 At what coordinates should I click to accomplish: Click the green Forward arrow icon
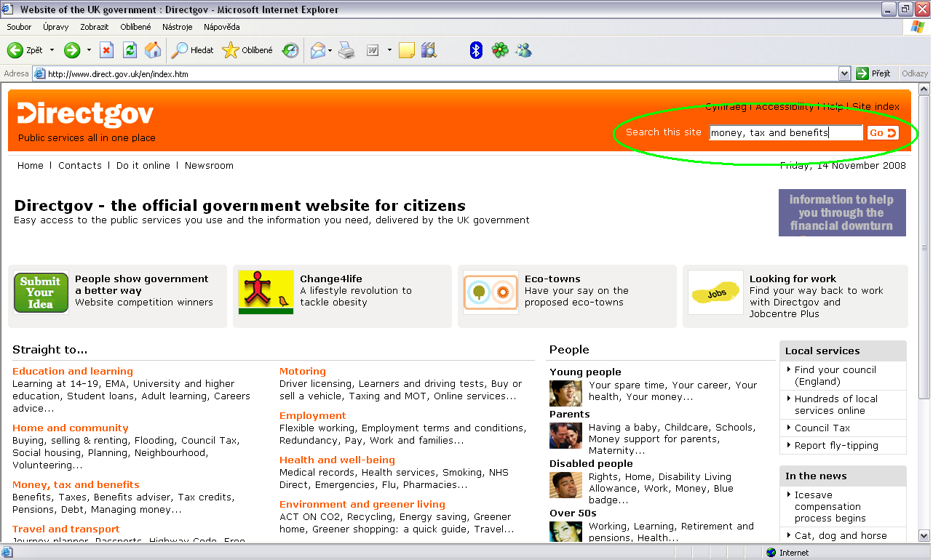coord(72,50)
